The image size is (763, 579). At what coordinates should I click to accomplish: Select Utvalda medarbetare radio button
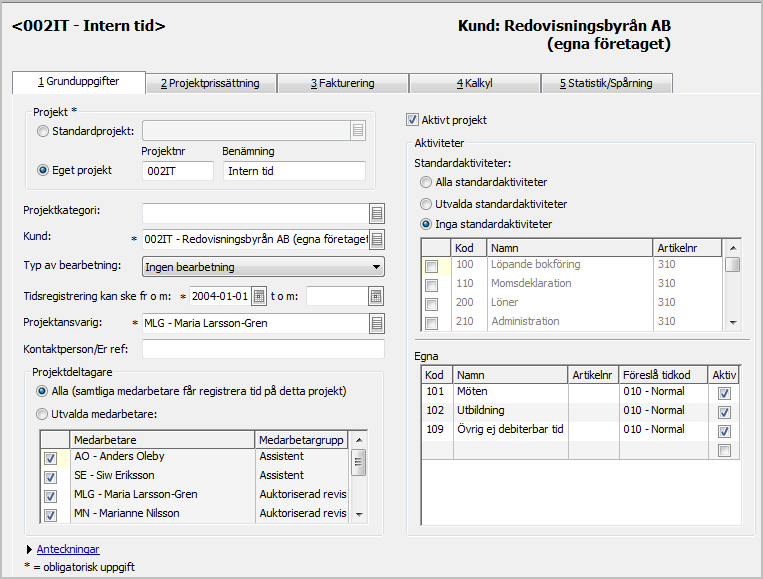[x=42, y=414]
